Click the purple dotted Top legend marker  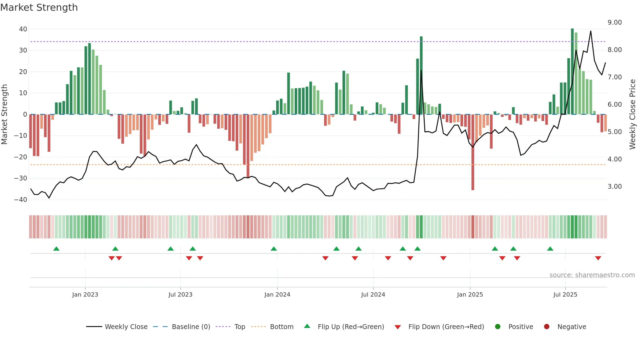pos(223,327)
